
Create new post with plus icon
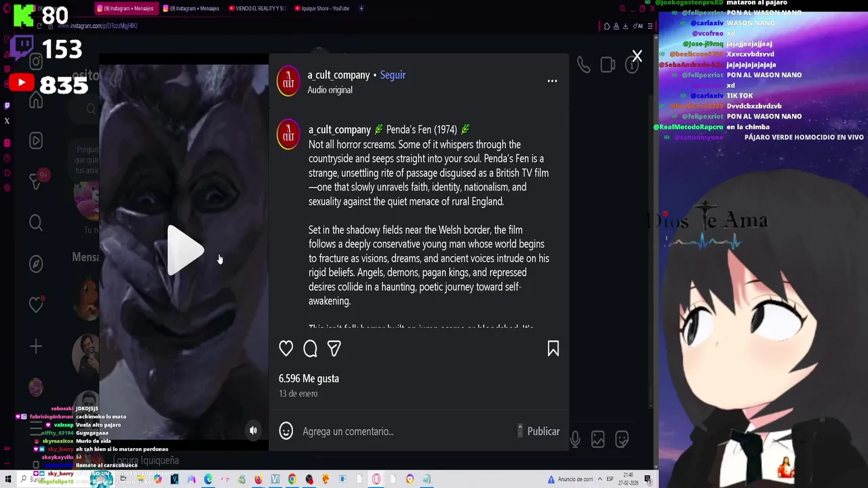click(x=36, y=346)
